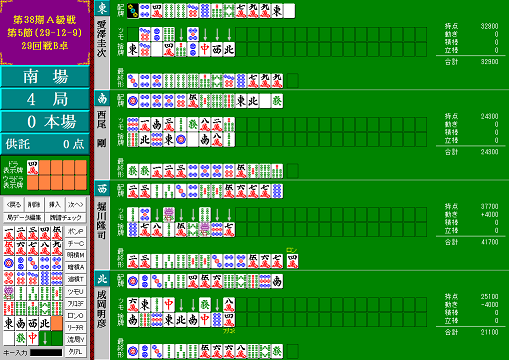Image resolution: width=509 pixels, height=360 pixels.
Task: Pick the red dragon (中) palette tile
Action: coord(33,338)
